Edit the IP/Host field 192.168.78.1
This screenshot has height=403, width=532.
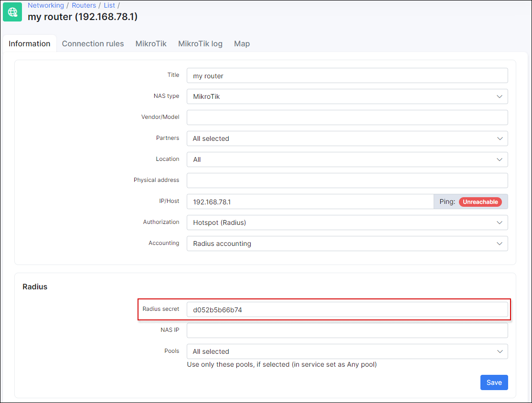point(310,202)
